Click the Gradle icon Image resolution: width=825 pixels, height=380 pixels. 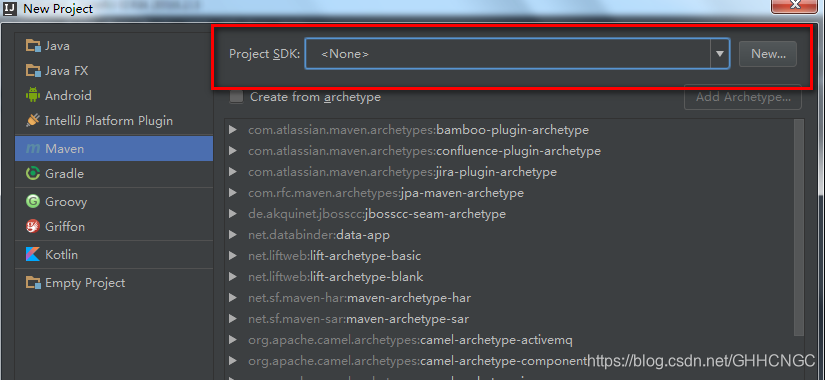tap(33, 173)
